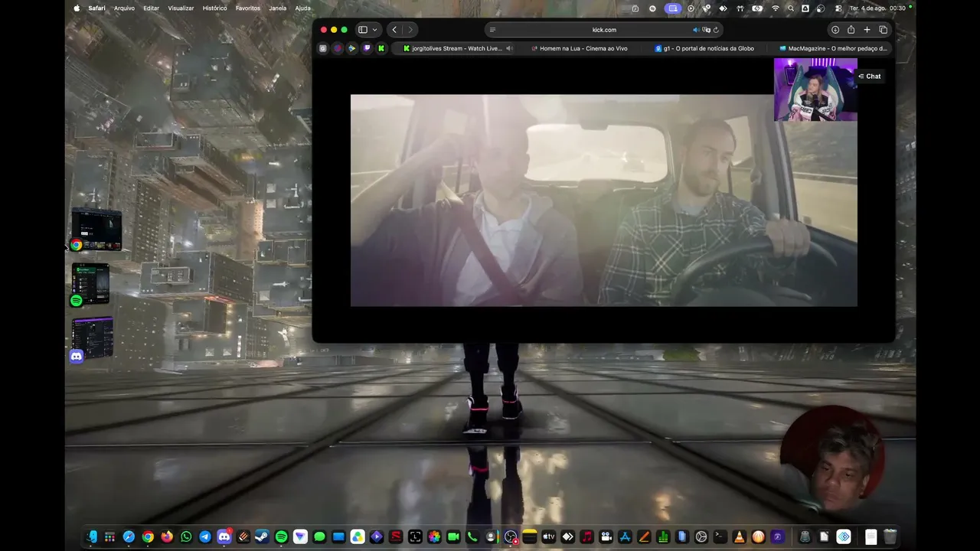This screenshot has width=980, height=551.
Task: Click the streamer webcam overlay thumbnail
Action: coord(815,90)
